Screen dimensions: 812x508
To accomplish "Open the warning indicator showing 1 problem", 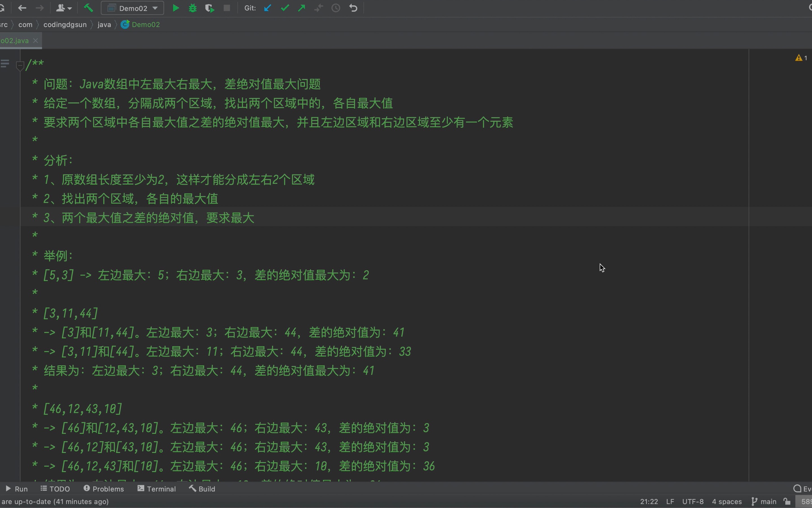I will point(801,58).
